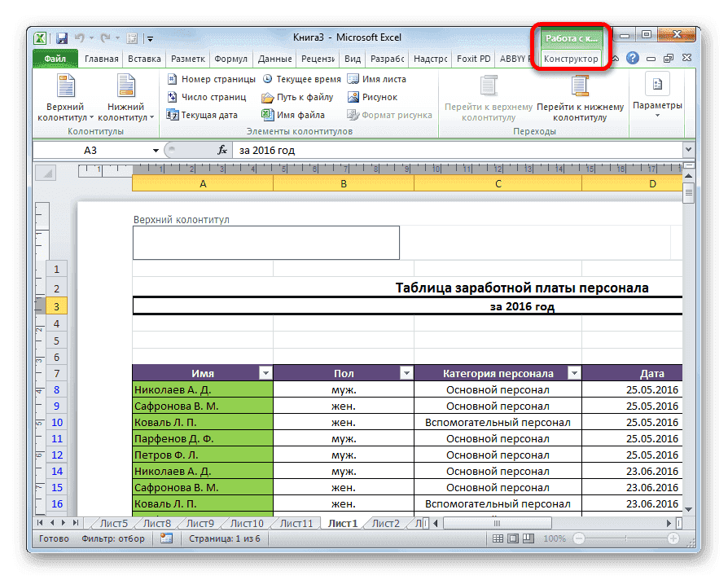Open the filter dropdown on Имя column
Screen dimensions: 728x580
pyautogui.click(x=265, y=372)
